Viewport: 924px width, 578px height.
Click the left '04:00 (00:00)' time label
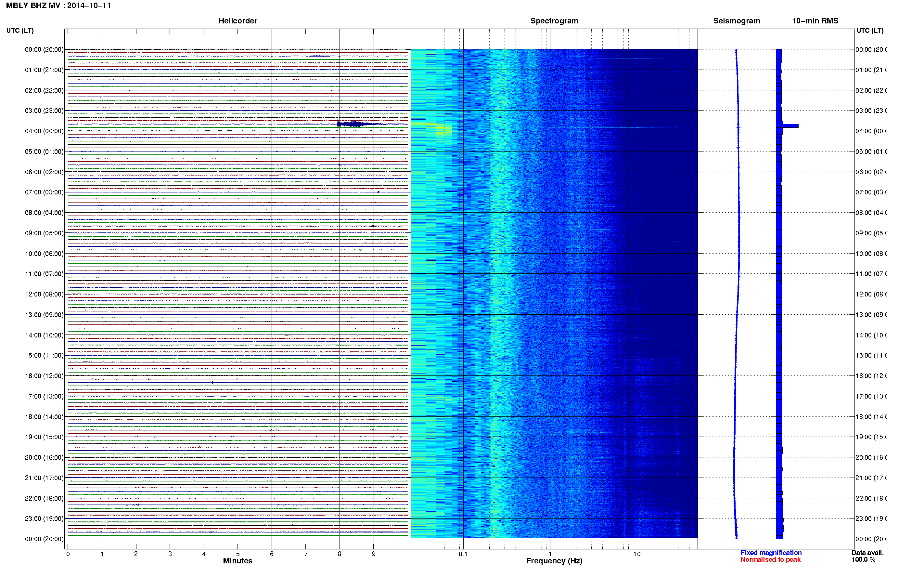[44, 131]
